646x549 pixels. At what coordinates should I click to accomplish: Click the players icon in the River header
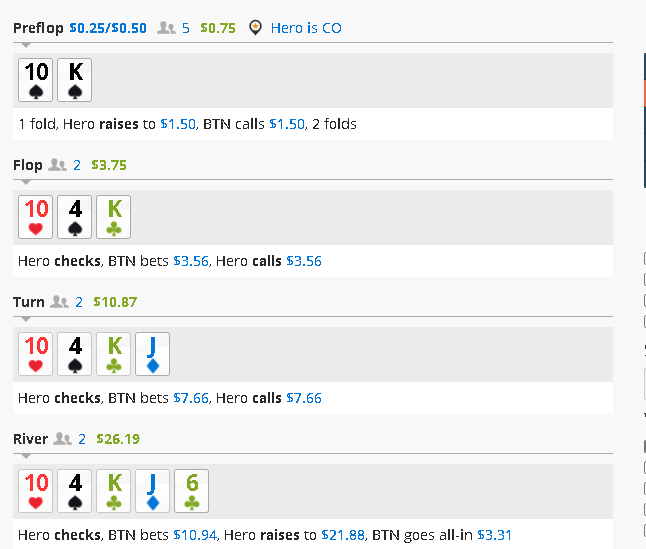tap(62, 438)
